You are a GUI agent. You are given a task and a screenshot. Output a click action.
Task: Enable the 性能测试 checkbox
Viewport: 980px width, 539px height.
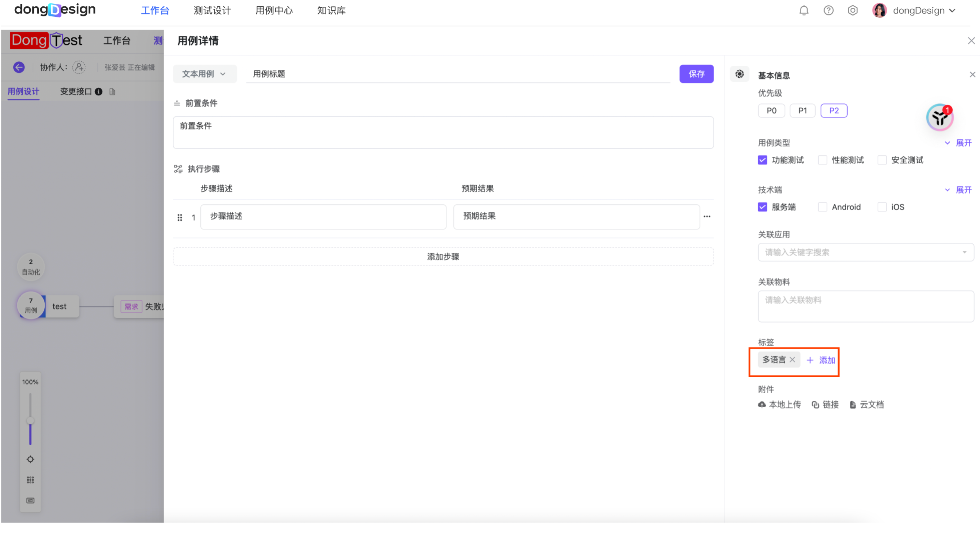pyautogui.click(x=822, y=160)
